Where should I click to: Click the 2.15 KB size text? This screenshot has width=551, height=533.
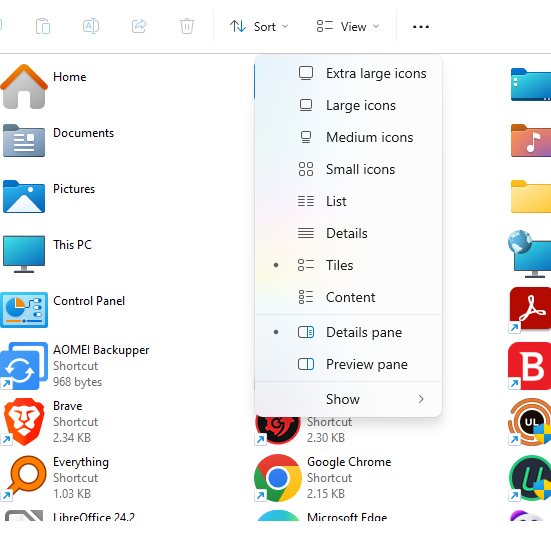click(x=326, y=494)
